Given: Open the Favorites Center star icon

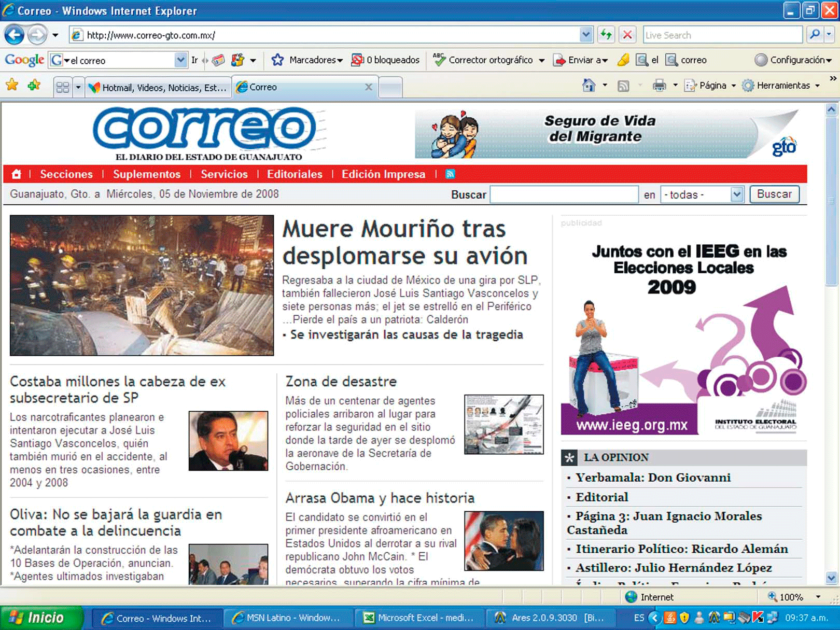Looking at the screenshot, I should point(12,85).
